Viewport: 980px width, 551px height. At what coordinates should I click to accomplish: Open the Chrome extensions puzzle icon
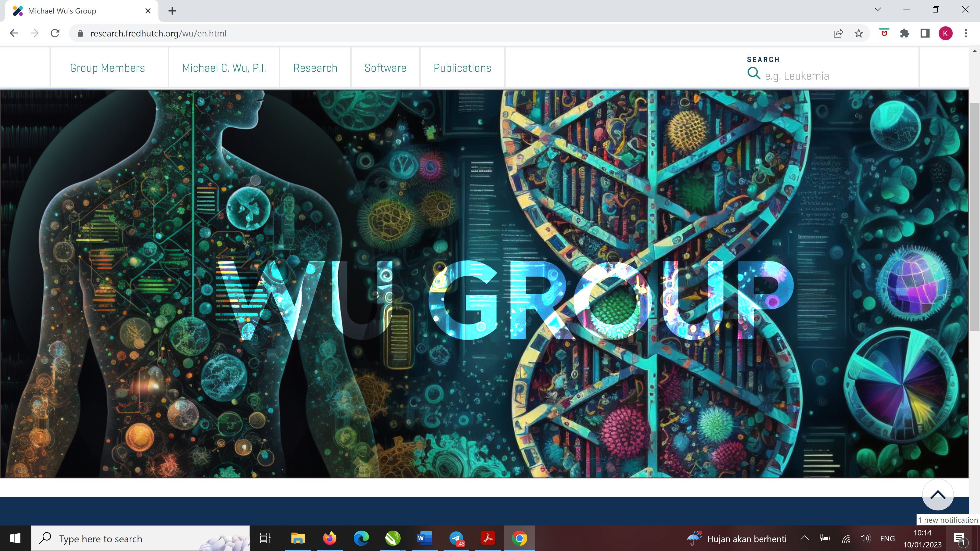(x=905, y=33)
